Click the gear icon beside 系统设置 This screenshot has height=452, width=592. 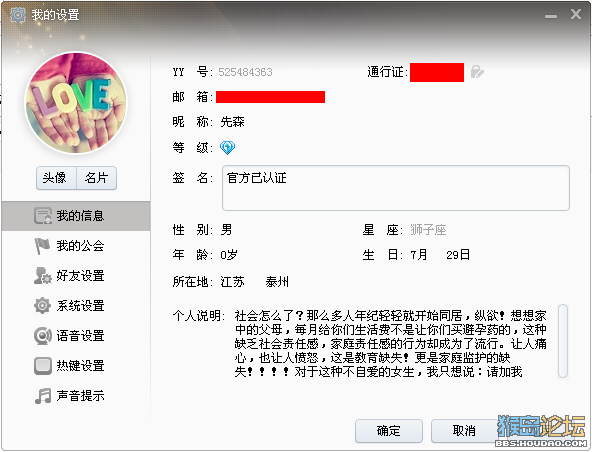click(42, 305)
